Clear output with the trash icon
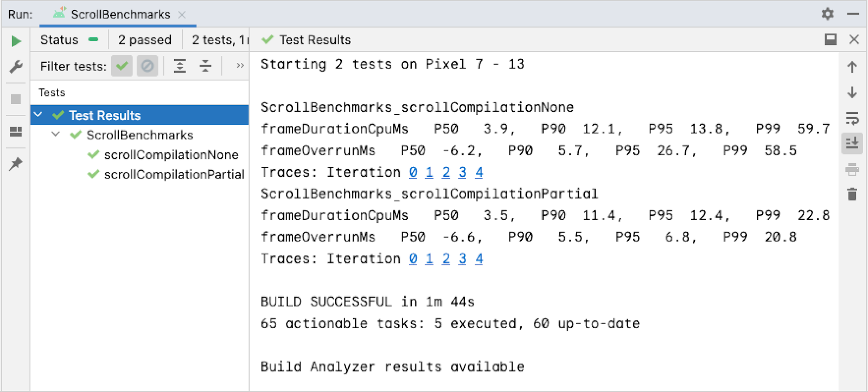Image resolution: width=868 pixels, height=392 pixels. [852, 194]
